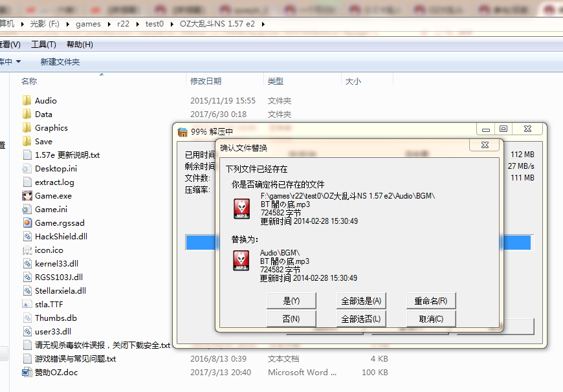Select the 请无视杀毒软件误报 txt file icon
The image size is (563, 392).
pos(27,345)
